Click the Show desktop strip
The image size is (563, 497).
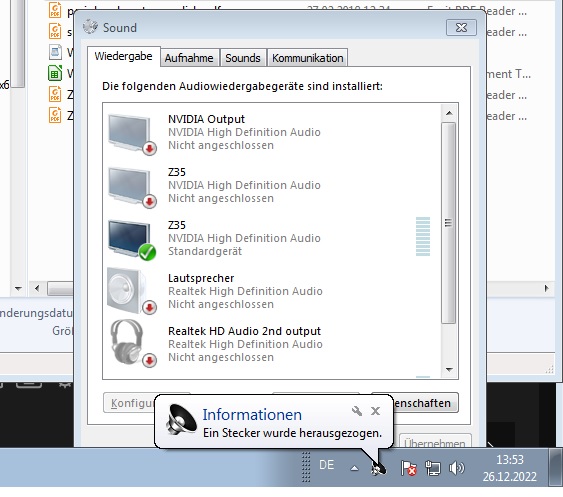[x=555, y=467]
